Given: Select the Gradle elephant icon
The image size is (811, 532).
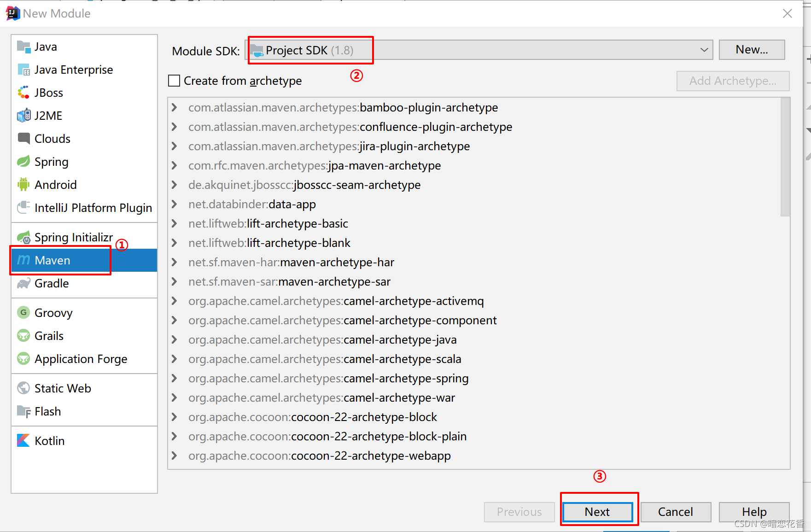Looking at the screenshot, I should tap(23, 283).
